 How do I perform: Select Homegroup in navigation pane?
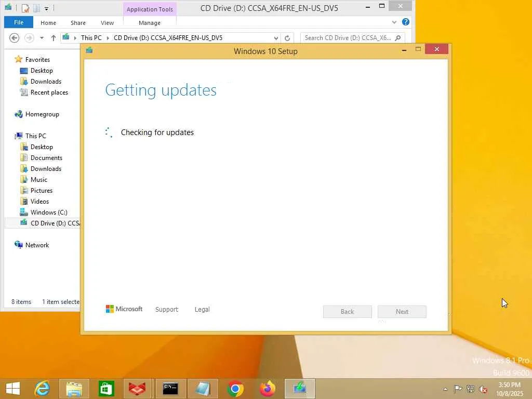[42, 114]
